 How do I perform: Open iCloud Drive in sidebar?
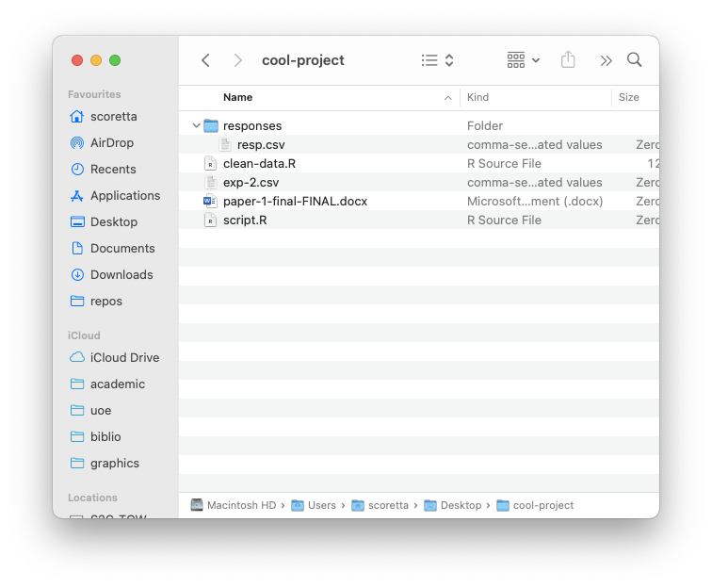(124, 358)
